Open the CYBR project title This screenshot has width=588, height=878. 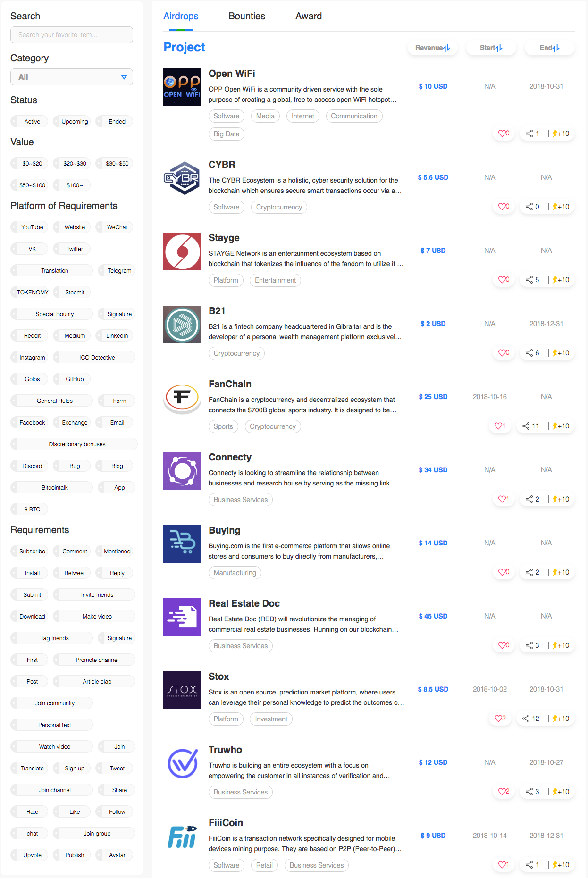pyautogui.click(x=222, y=165)
